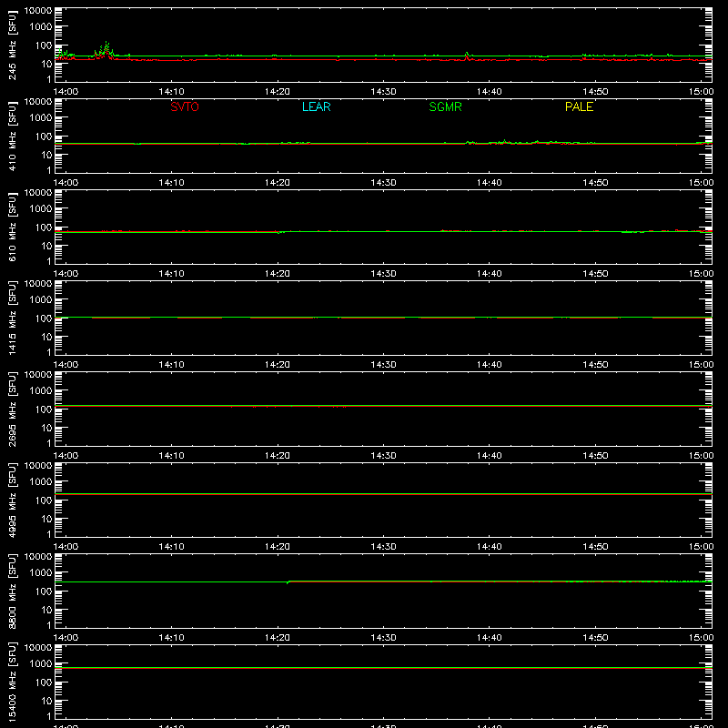Click the 14:50 label under the 610 MHz plot
Screen dimensions: 728x728
pyautogui.click(x=595, y=274)
